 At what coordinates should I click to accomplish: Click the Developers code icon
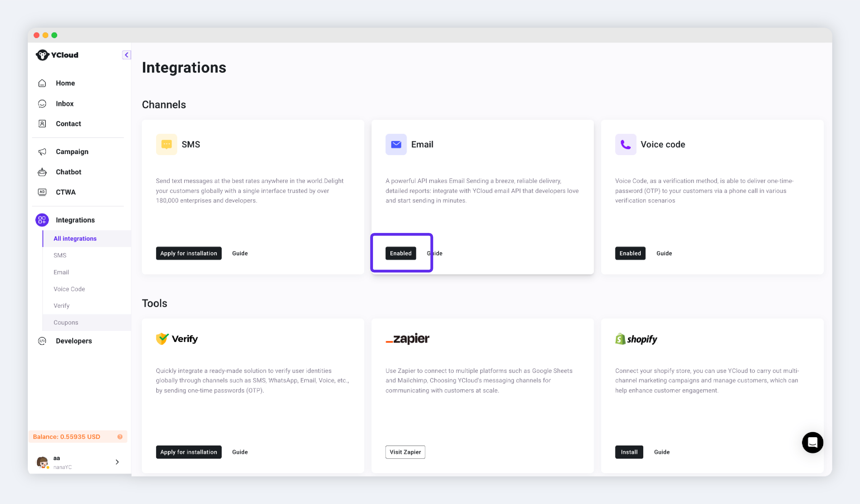tap(42, 341)
